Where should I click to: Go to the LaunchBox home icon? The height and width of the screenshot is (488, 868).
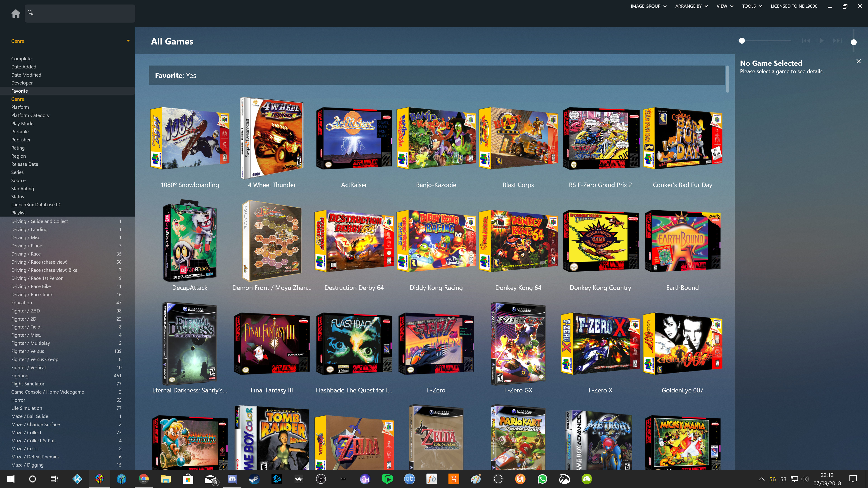pyautogui.click(x=16, y=14)
